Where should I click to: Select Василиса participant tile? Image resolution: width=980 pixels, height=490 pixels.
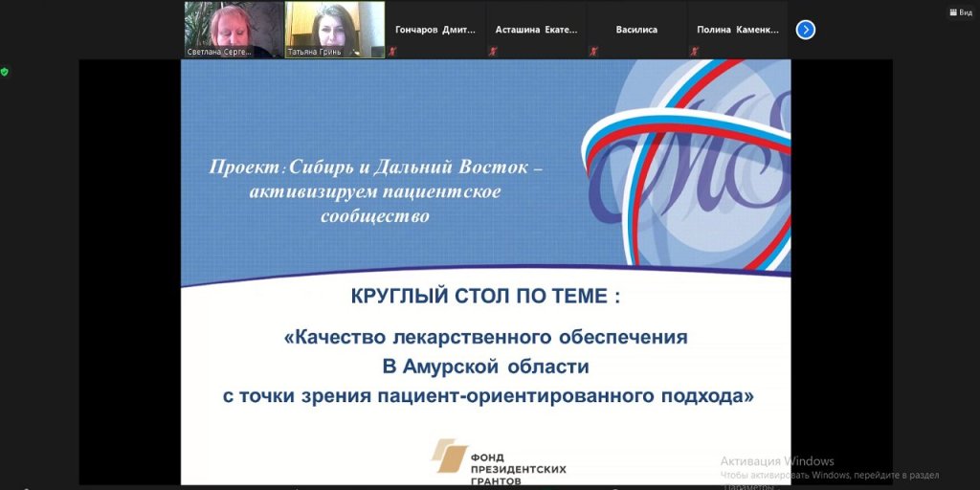point(637,30)
